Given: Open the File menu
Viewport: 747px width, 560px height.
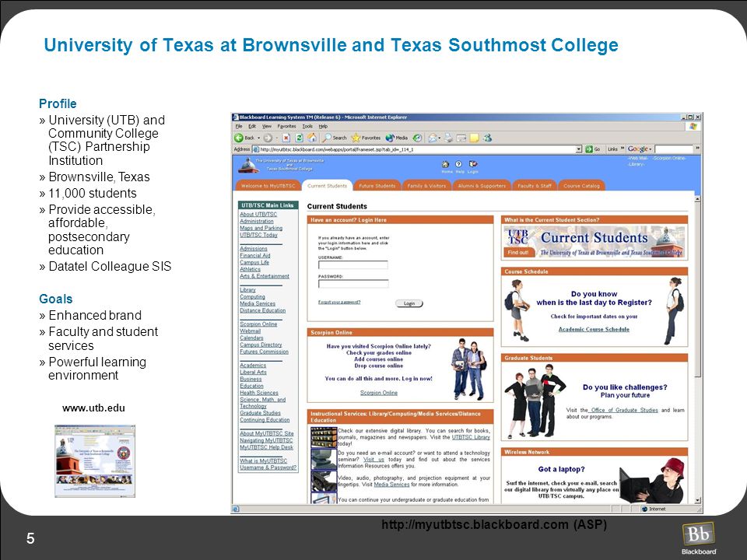Looking at the screenshot, I should click(239, 126).
